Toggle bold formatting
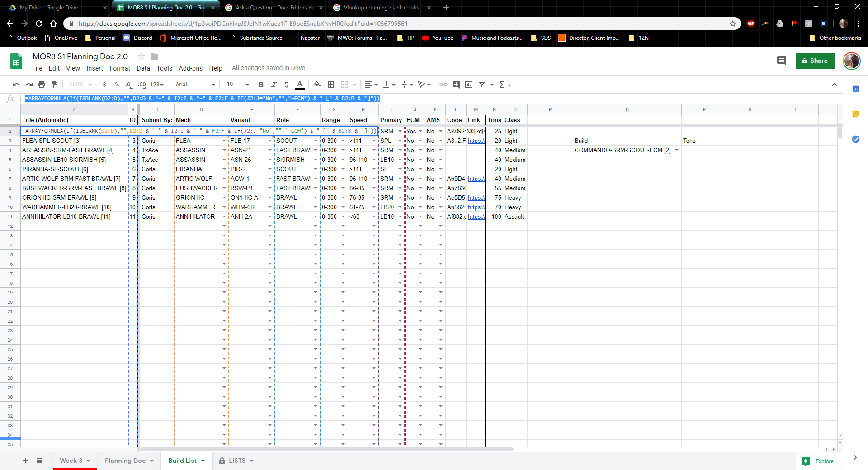 click(261, 85)
